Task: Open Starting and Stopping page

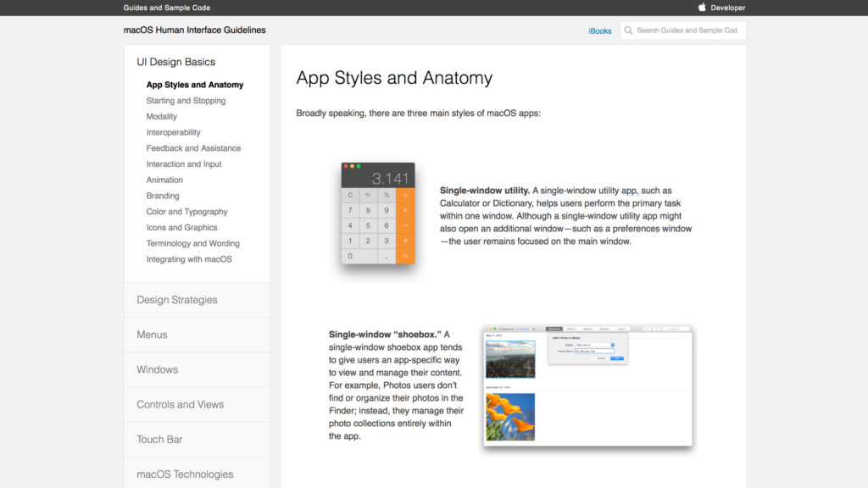Action: pyautogui.click(x=186, y=101)
